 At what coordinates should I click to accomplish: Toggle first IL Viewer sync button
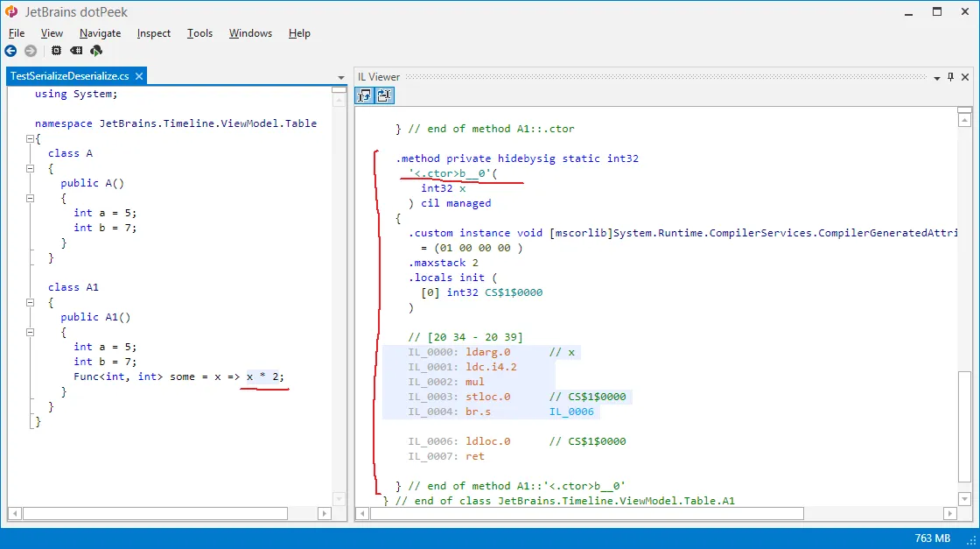364,95
